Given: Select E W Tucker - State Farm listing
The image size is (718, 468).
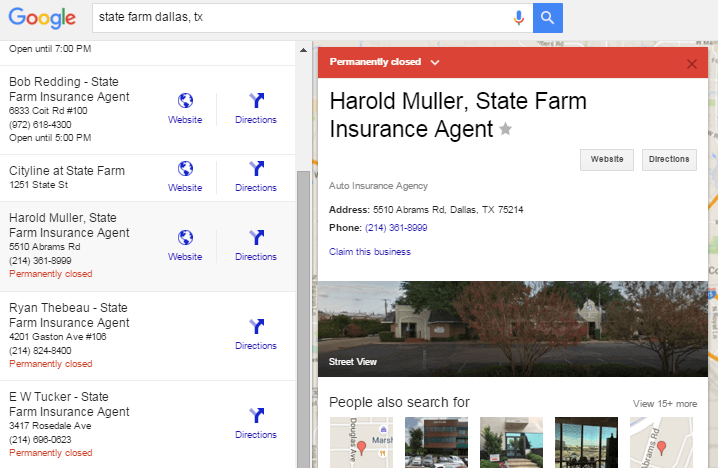Looking at the screenshot, I should 69,404.
